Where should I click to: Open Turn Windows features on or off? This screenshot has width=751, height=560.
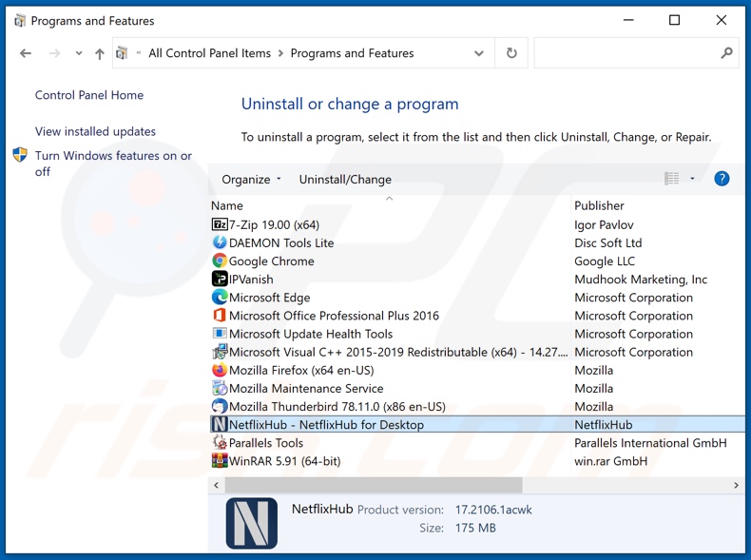tap(113, 164)
